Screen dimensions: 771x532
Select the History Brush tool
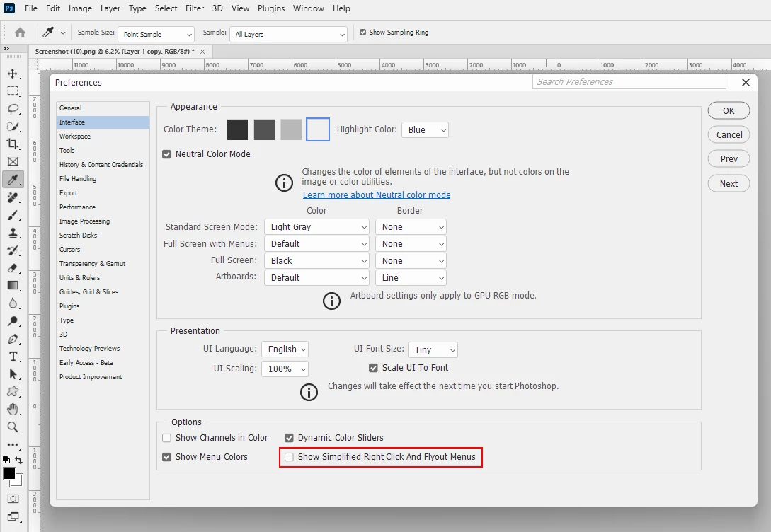click(x=13, y=250)
